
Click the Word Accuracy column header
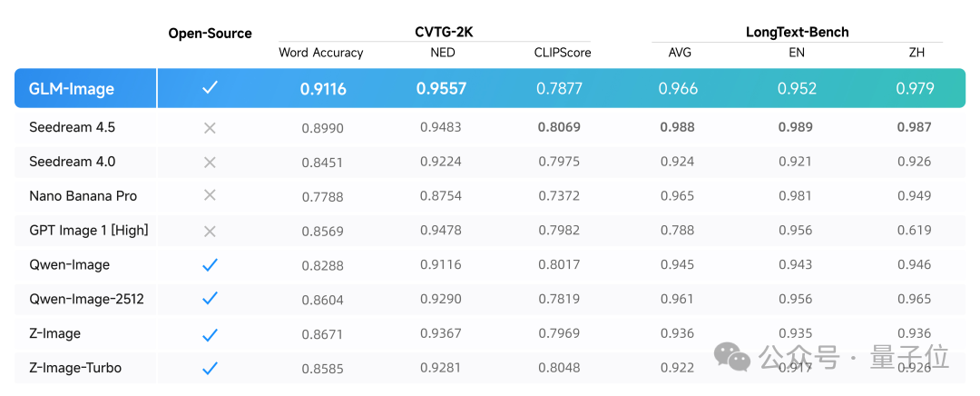[320, 53]
